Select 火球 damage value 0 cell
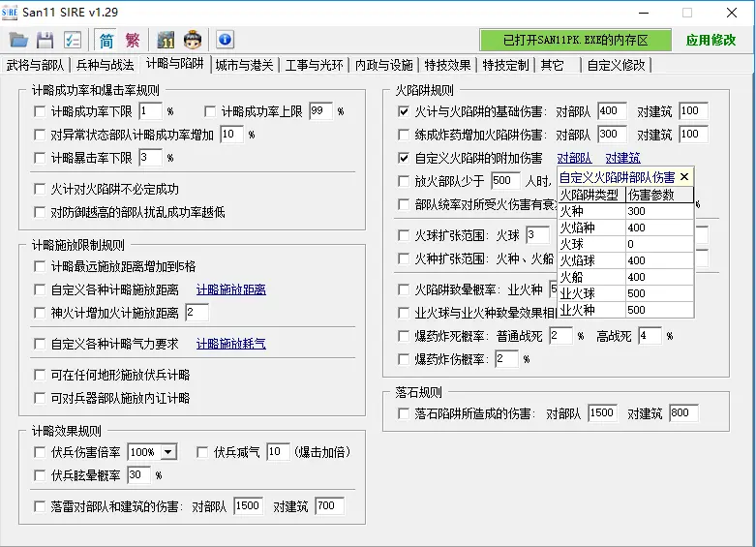 tap(659, 244)
